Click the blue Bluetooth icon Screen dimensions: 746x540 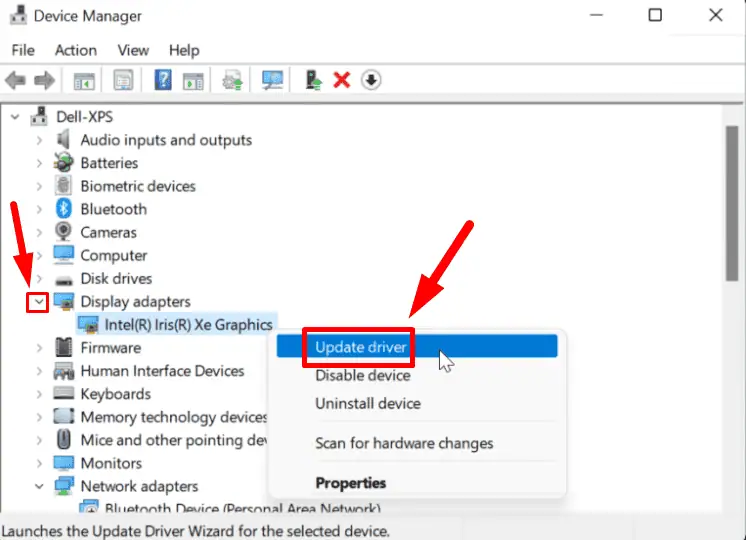[63, 209]
